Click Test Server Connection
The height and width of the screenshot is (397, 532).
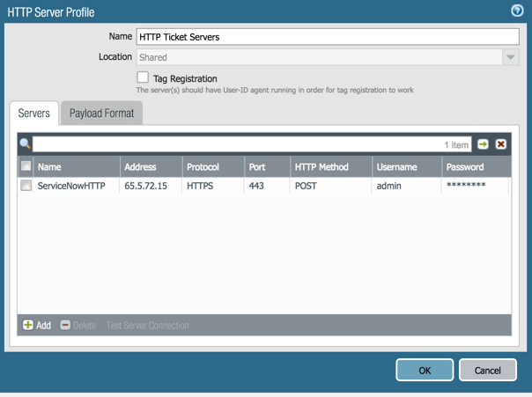click(x=148, y=326)
